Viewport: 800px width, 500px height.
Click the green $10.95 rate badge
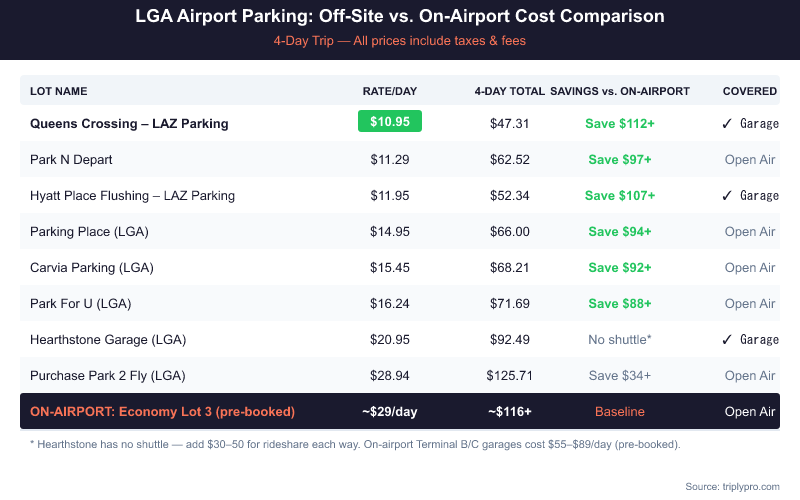point(390,123)
